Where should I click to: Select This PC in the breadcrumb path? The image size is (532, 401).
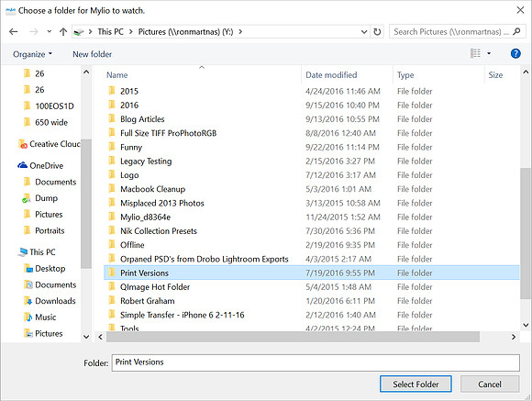coord(110,32)
